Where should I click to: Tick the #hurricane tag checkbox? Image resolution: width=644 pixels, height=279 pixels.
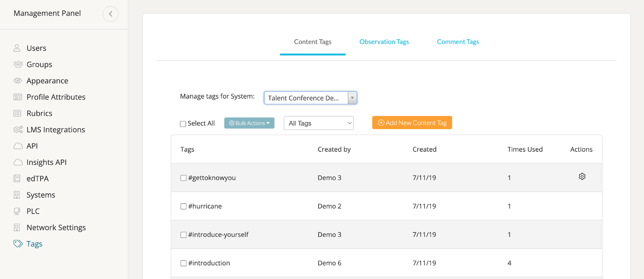point(184,206)
